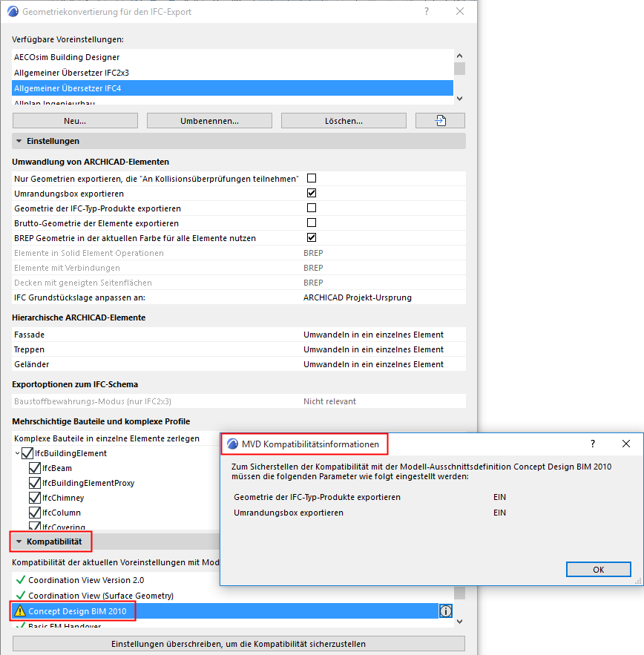Select AECOsim Building Designer preset

coord(233,57)
